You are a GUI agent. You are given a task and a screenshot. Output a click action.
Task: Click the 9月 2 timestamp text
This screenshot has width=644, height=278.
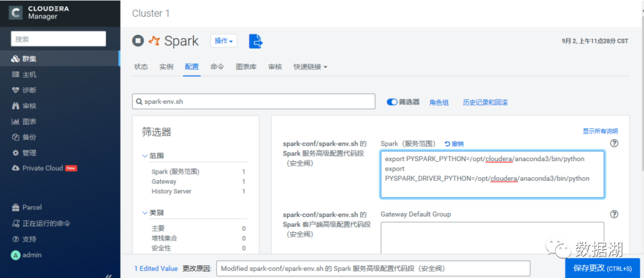click(x=595, y=41)
